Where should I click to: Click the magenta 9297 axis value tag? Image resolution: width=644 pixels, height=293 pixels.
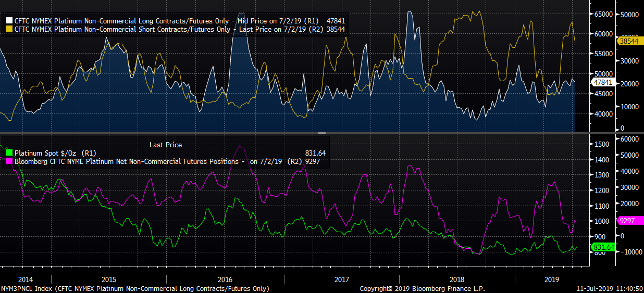(629, 221)
